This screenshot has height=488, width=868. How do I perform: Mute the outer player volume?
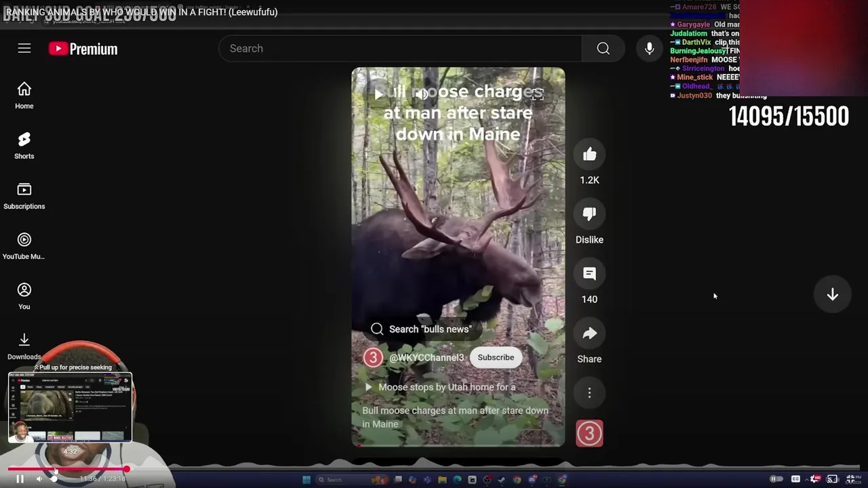tap(39, 479)
